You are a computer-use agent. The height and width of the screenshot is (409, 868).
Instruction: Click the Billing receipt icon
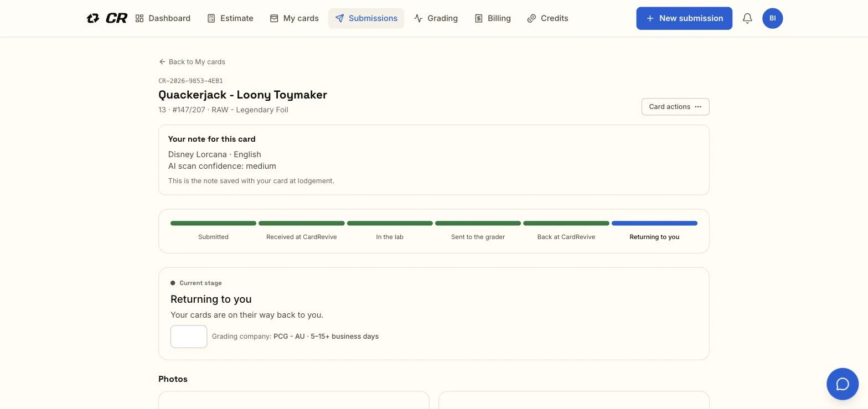pyautogui.click(x=479, y=18)
